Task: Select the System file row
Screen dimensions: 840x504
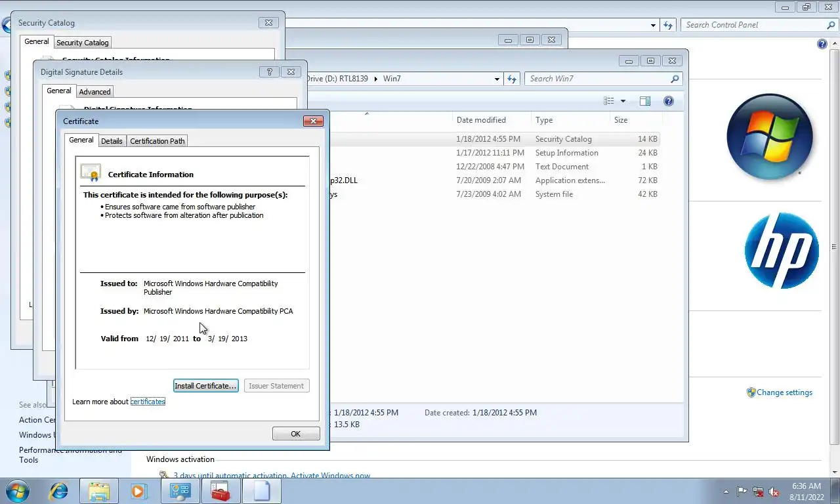Action: point(493,194)
